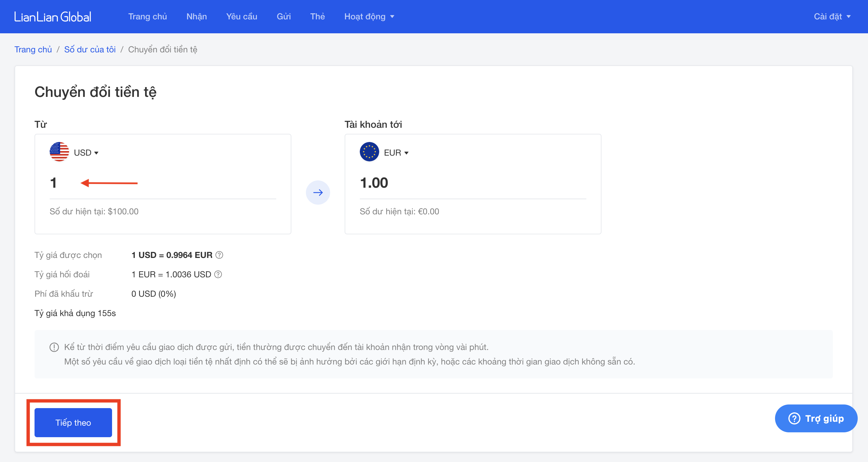Click help icon next to 1.0036 USD rate
868x462 pixels.
218,274
